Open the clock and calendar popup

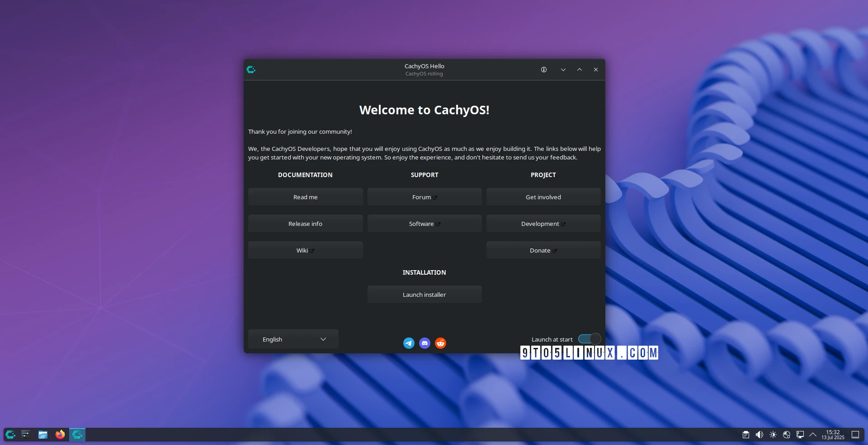point(833,435)
